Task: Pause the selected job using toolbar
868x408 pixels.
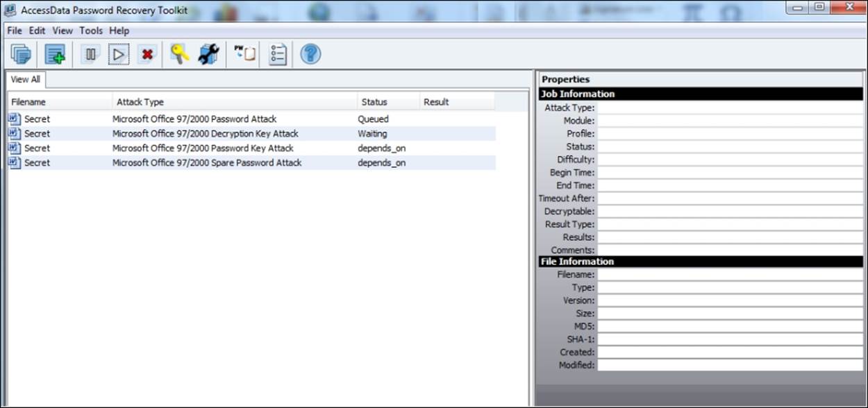Action: click(91, 54)
